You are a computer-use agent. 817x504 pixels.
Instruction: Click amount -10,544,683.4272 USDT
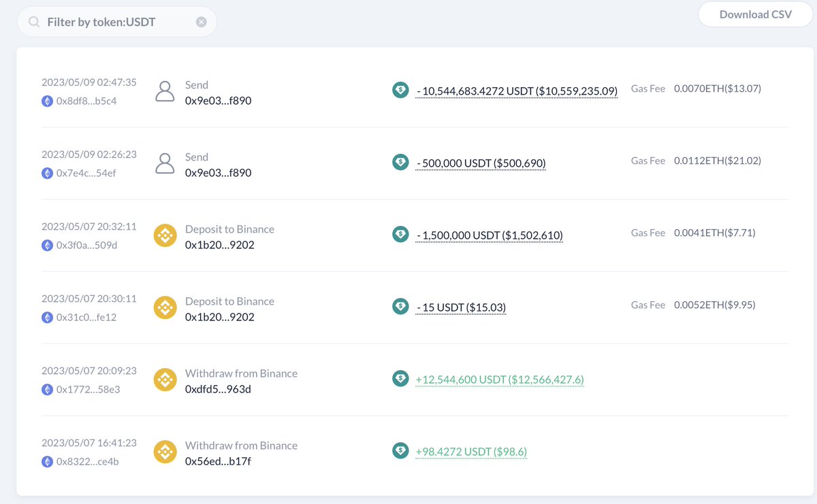pos(517,91)
